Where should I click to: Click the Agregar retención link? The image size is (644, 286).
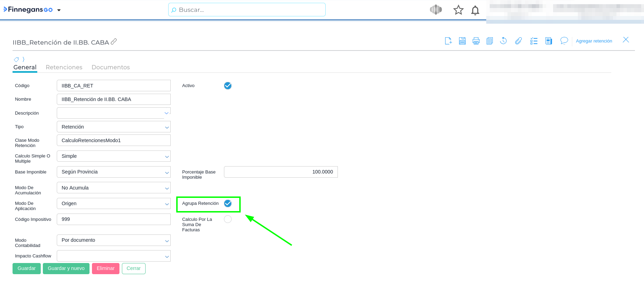tap(594, 41)
